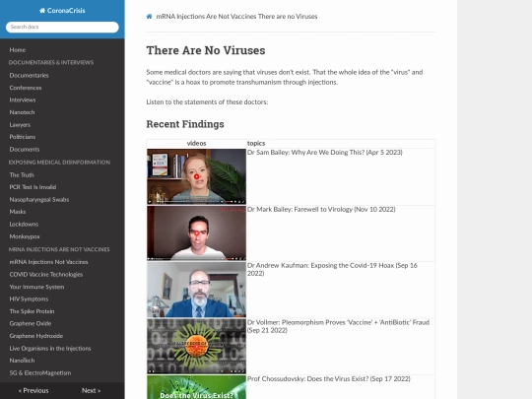
Task: Open mRNA Injections Not Vaccines link
Action: click(x=48, y=262)
